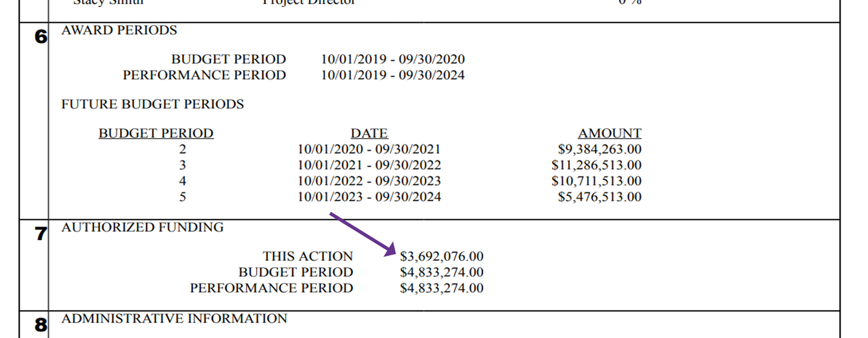Select the performance period date ending 09/30/2024
This screenshot has width=868, height=338.
tap(393, 75)
